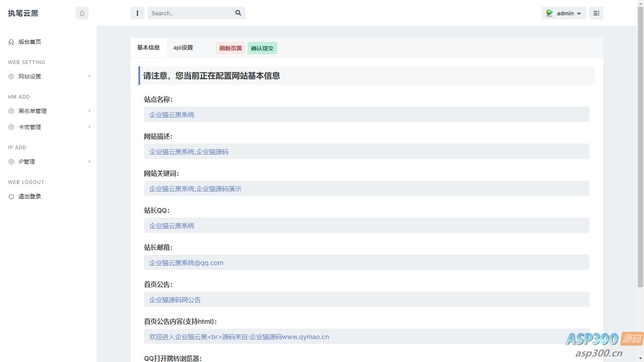Click the power icon beside 退出登录

point(11,196)
